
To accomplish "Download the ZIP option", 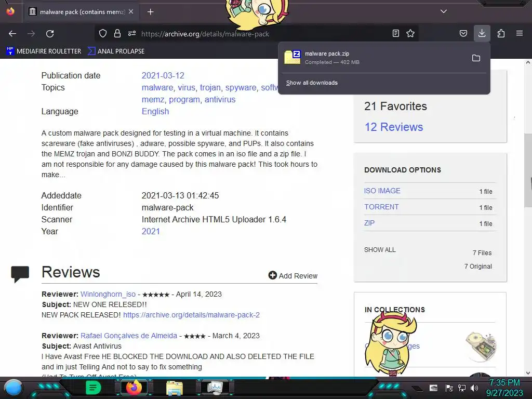I will [x=369, y=223].
